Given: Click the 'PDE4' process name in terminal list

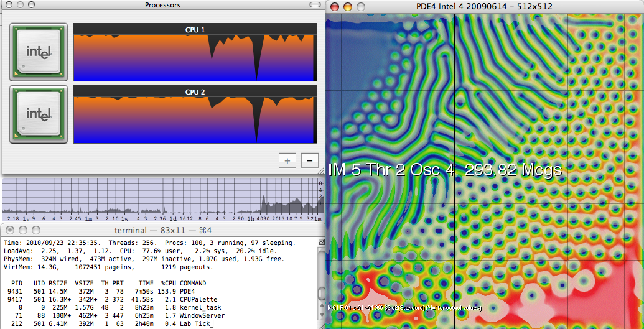Looking at the screenshot, I should coord(187,292).
